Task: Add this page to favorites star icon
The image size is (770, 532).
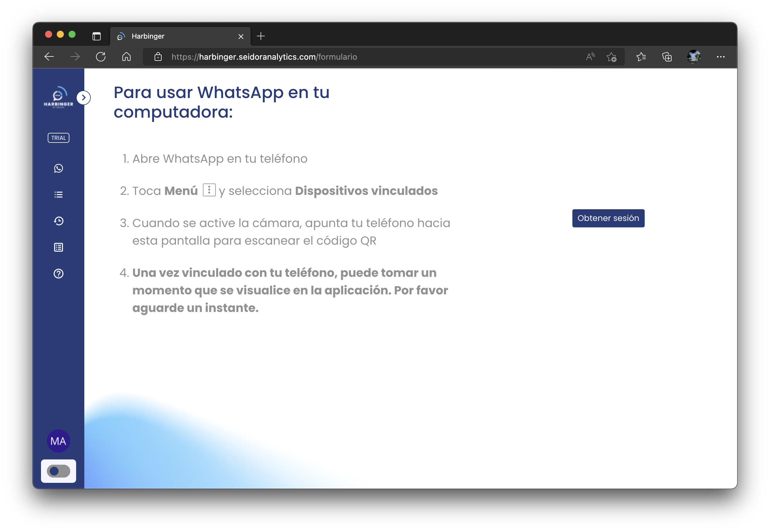Action: pyautogui.click(x=611, y=57)
